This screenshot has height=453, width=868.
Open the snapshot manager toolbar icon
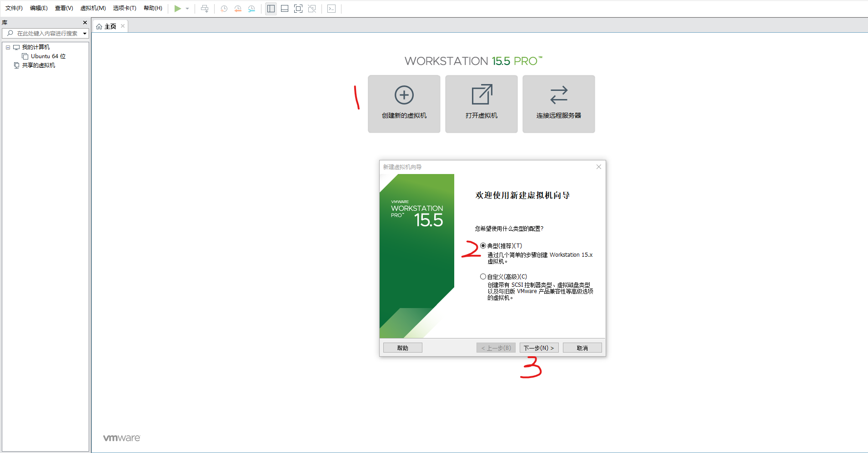coord(252,8)
